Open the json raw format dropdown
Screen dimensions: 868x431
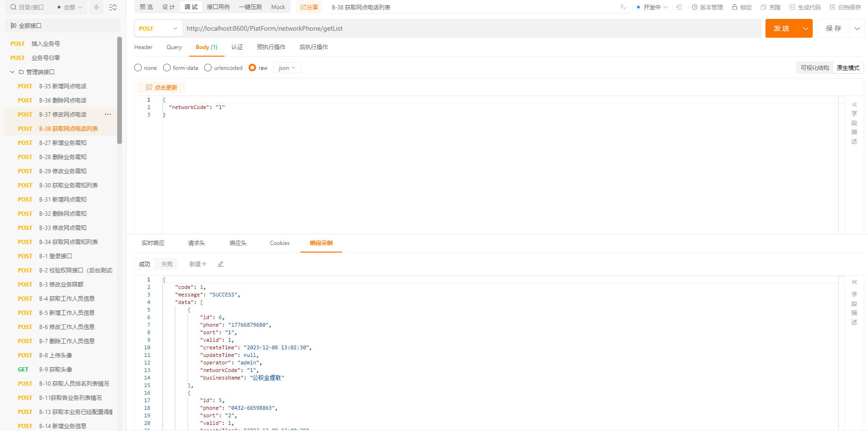pos(287,68)
